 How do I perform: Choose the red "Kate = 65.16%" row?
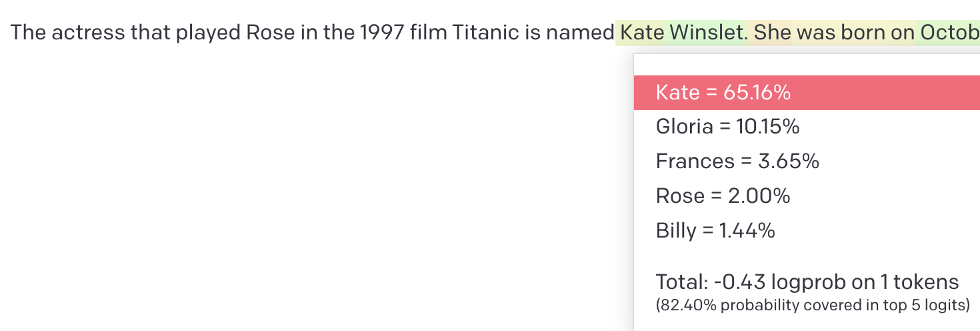(723, 93)
